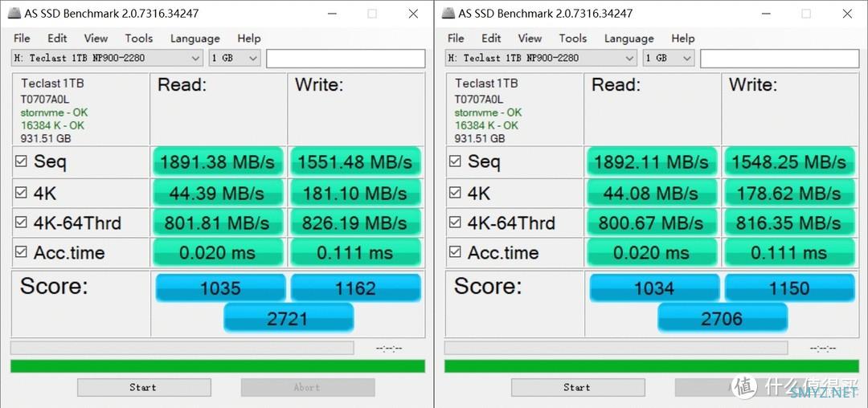Click gray progress bar in left window
This screenshot has width=868, height=408.
(x=182, y=348)
